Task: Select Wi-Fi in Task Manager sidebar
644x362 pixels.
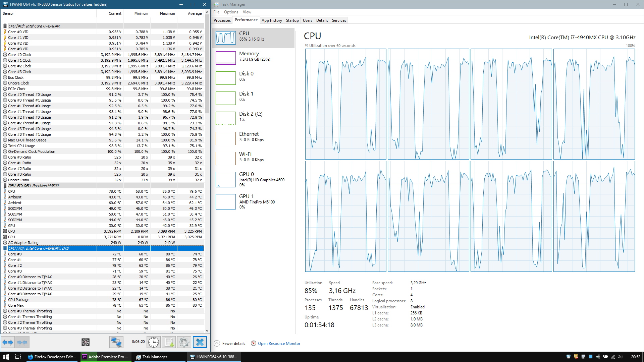Action: point(254,158)
